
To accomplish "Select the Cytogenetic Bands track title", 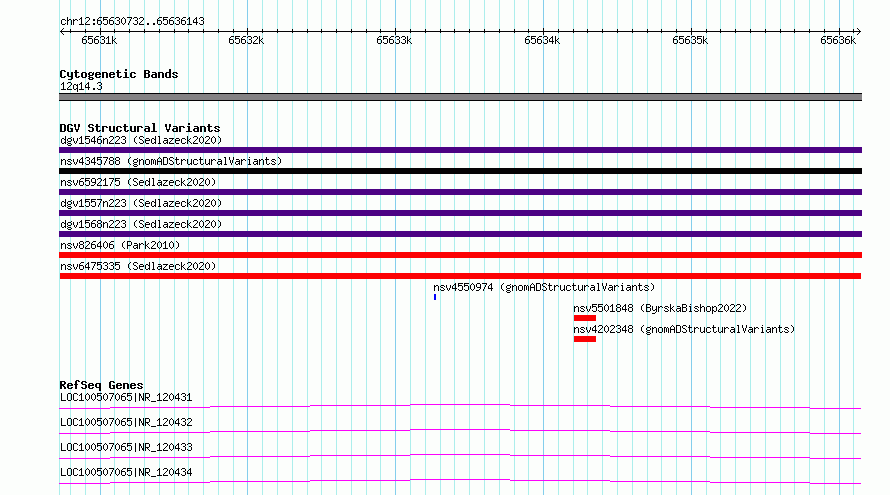I will (x=119, y=74).
